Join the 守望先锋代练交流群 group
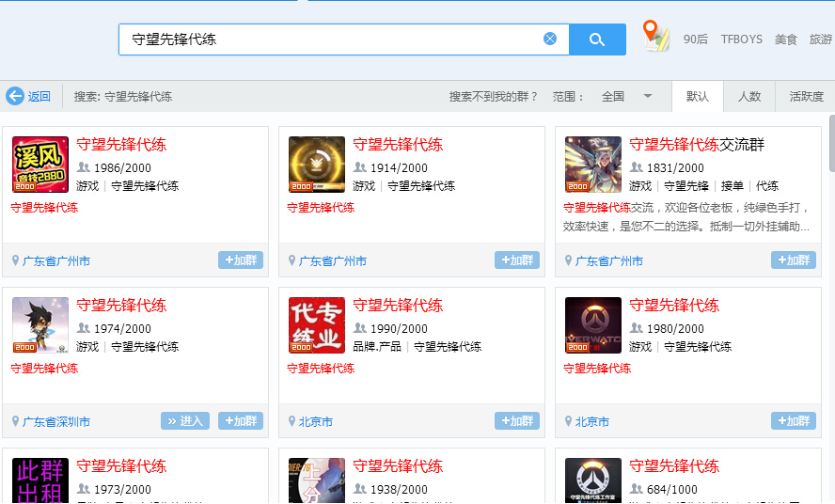Viewport: 835px width, 504px height. coord(794,260)
